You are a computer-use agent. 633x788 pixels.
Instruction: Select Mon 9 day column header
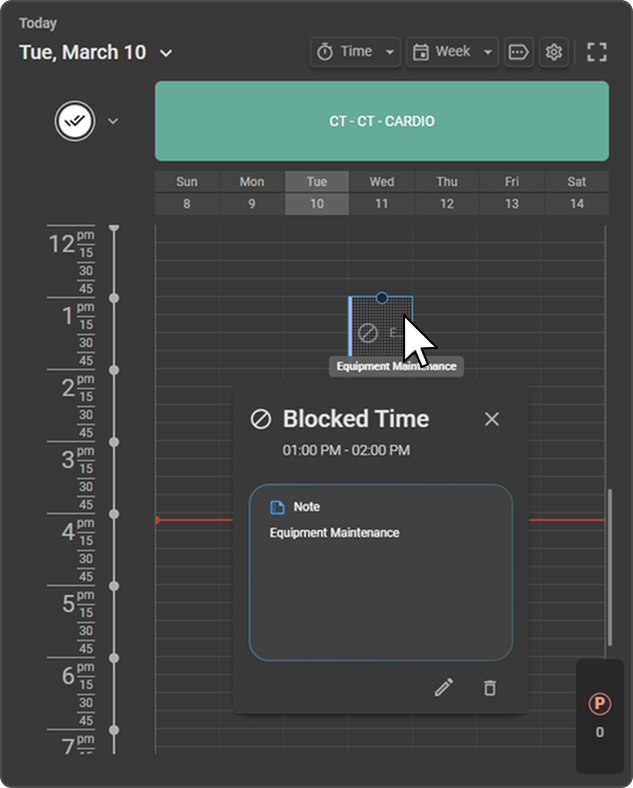(252, 193)
